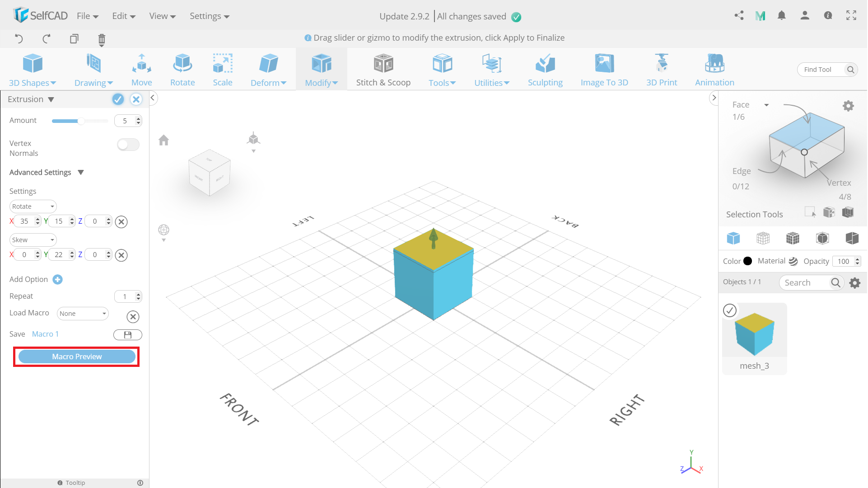Click the Material icon
868x488 pixels.
coord(793,261)
